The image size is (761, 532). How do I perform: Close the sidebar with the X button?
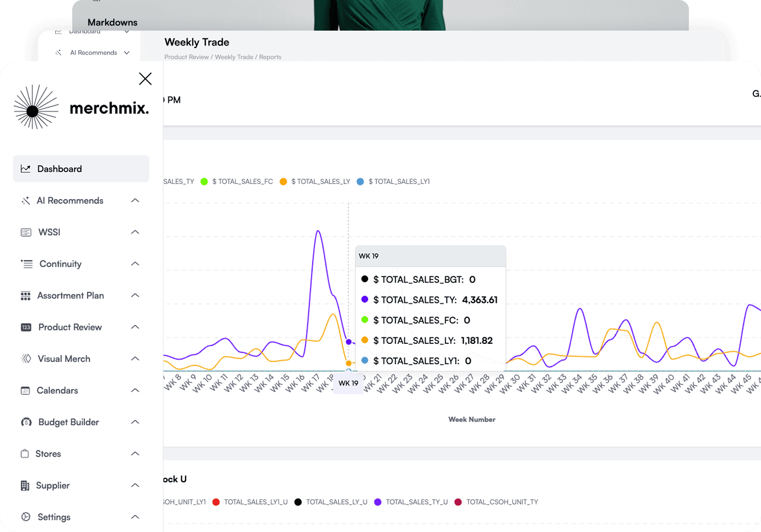(145, 79)
